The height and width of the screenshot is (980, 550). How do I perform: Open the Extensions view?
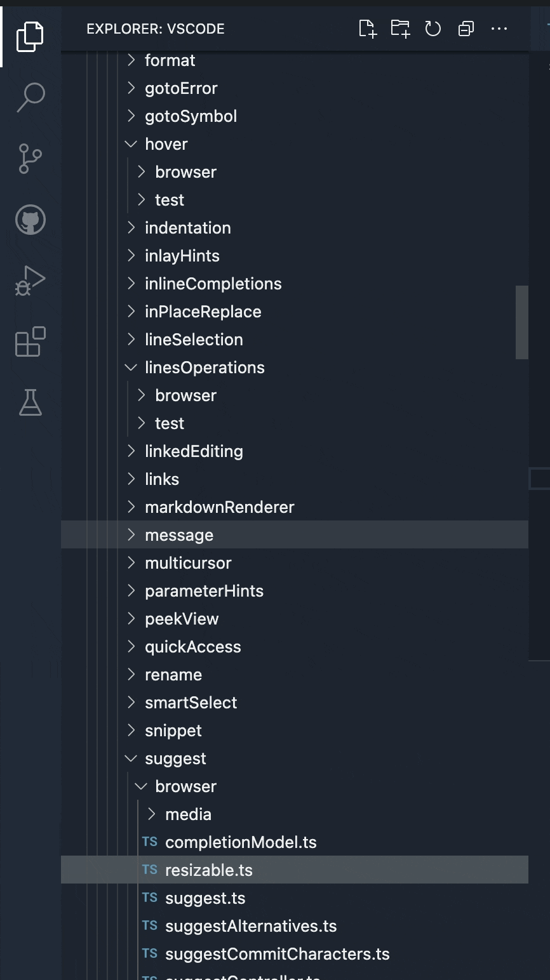point(30,342)
